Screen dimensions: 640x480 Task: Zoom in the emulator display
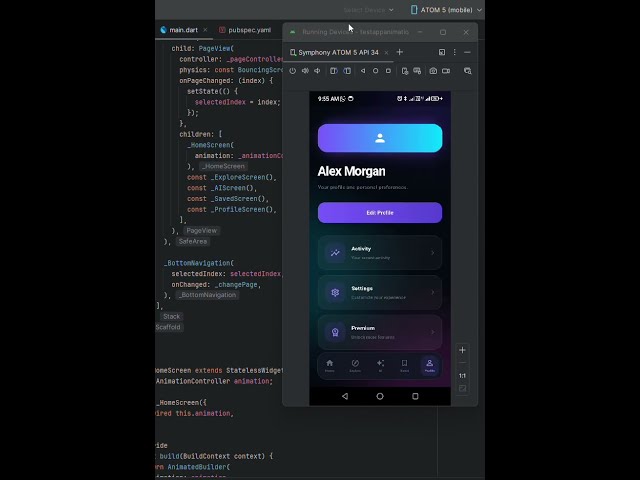coord(462,350)
